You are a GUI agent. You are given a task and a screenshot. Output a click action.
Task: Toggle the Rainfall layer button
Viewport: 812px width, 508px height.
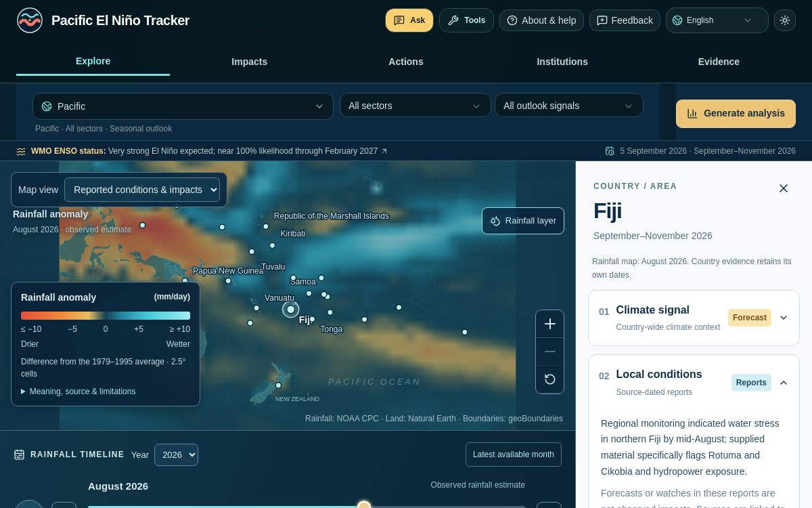[x=523, y=221]
